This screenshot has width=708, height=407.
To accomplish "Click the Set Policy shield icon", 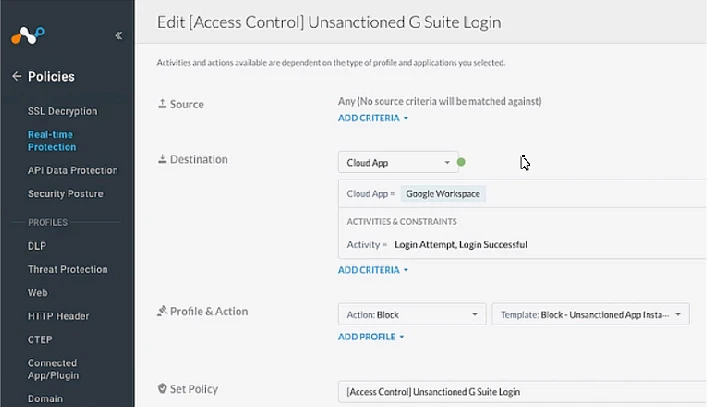I will [162, 388].
